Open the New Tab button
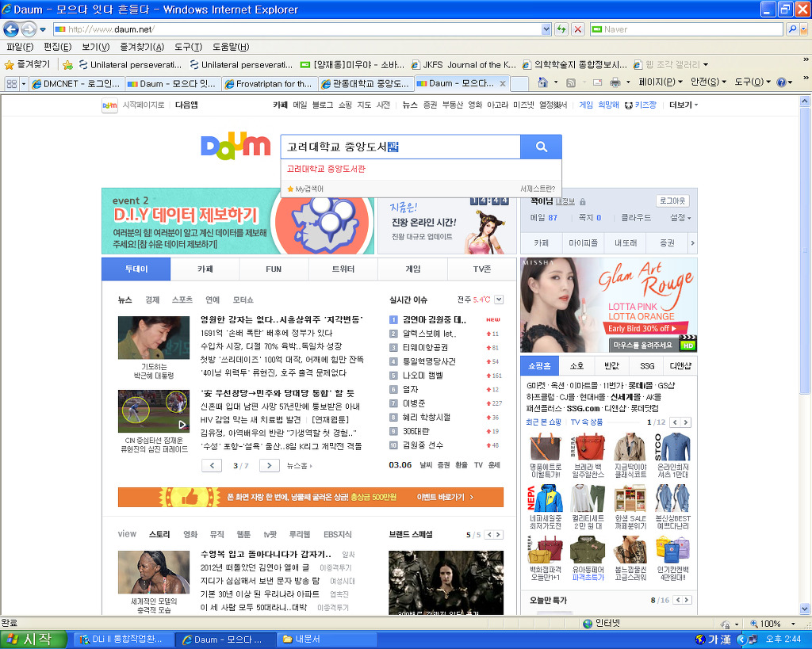The height and width of the screenshot is (649, 812). 519,83
